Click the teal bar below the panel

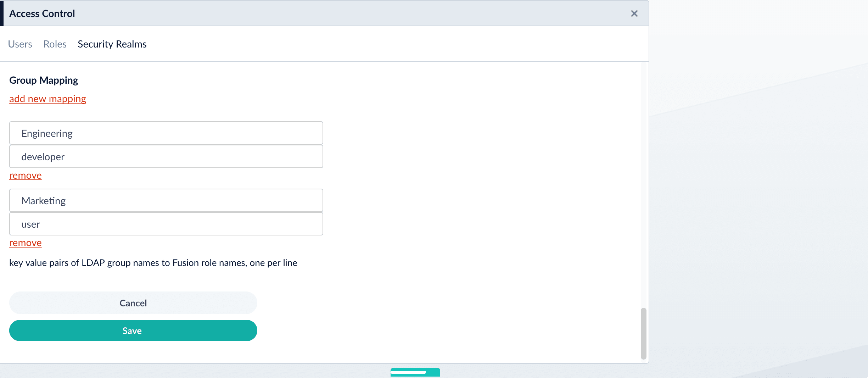coord(415,372)
